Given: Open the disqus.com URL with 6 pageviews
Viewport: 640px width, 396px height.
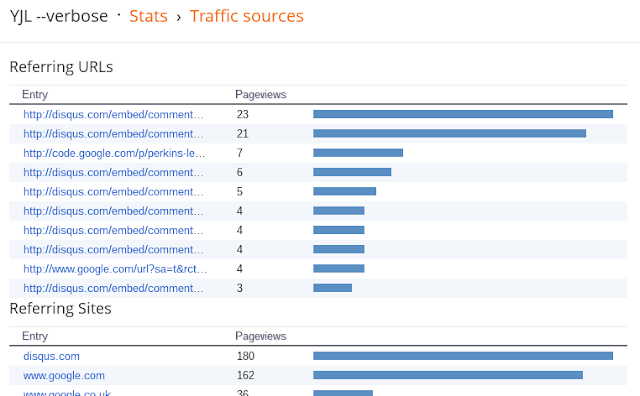Looking at the screenshot, I should 113,172.
